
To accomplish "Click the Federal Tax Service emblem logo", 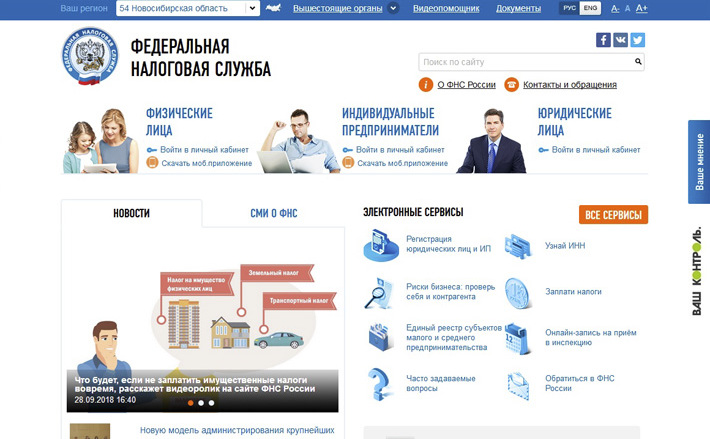I will pos(90,56).
